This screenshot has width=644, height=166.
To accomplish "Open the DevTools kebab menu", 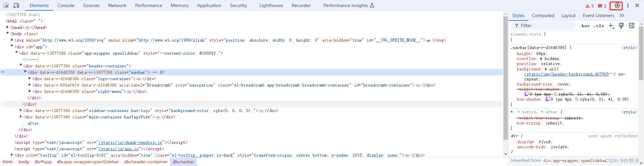I will tap(628, 5).
